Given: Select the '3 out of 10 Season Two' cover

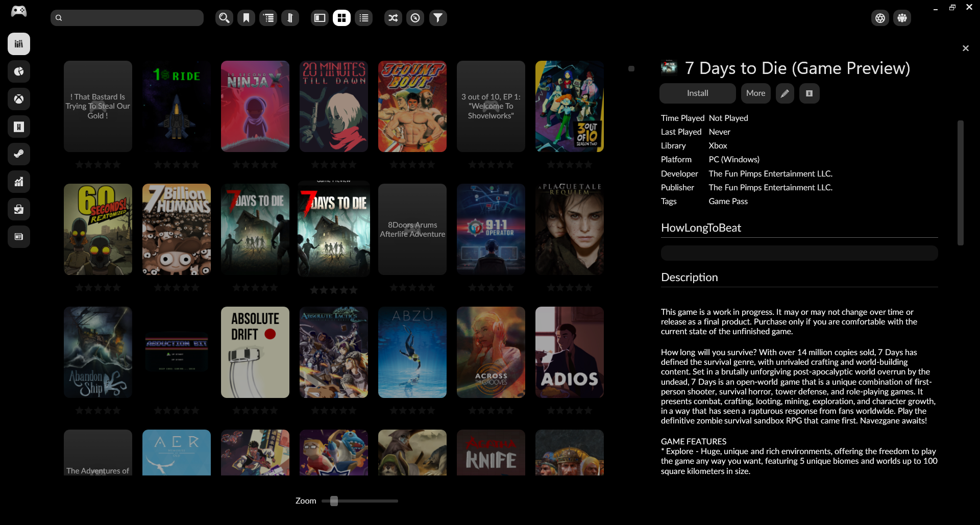Looking at the screenshot, I should 570,107.
